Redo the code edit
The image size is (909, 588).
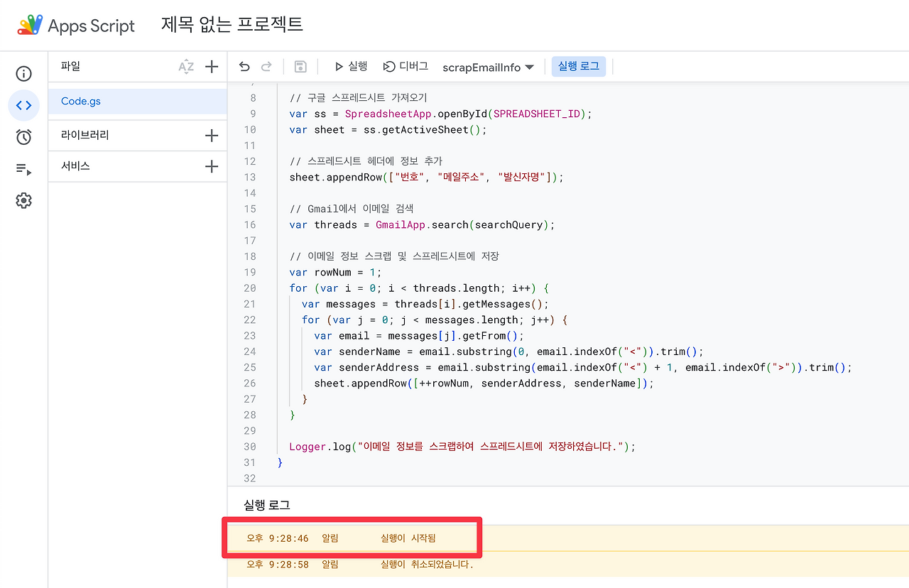click(x=267, y=66)
